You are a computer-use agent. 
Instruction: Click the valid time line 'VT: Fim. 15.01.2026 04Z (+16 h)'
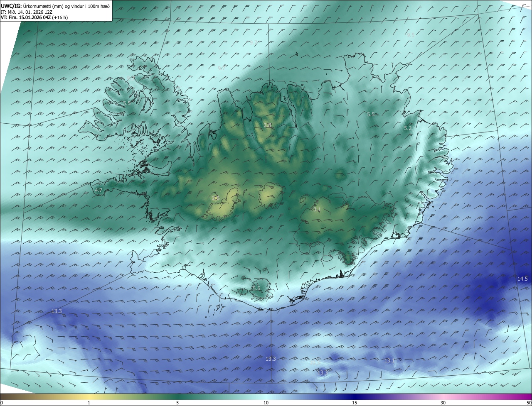[x=34, y=17]
